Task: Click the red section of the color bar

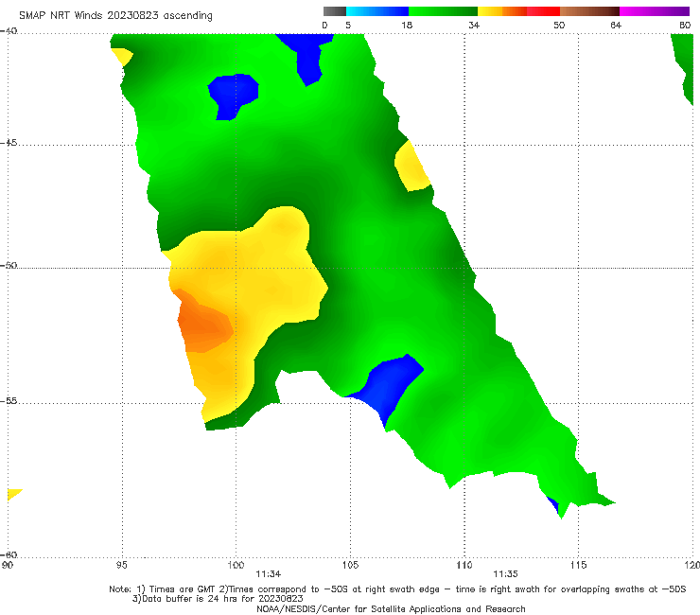Action: [x=543, y=11]
